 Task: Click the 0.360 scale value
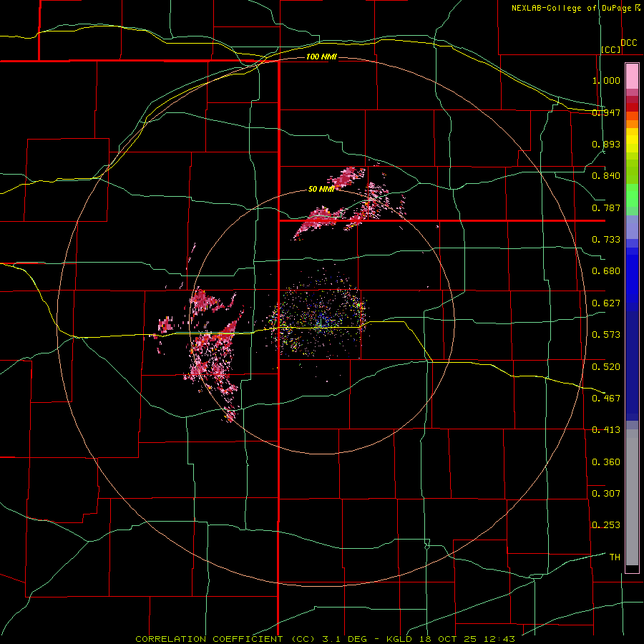click(606, 462)
